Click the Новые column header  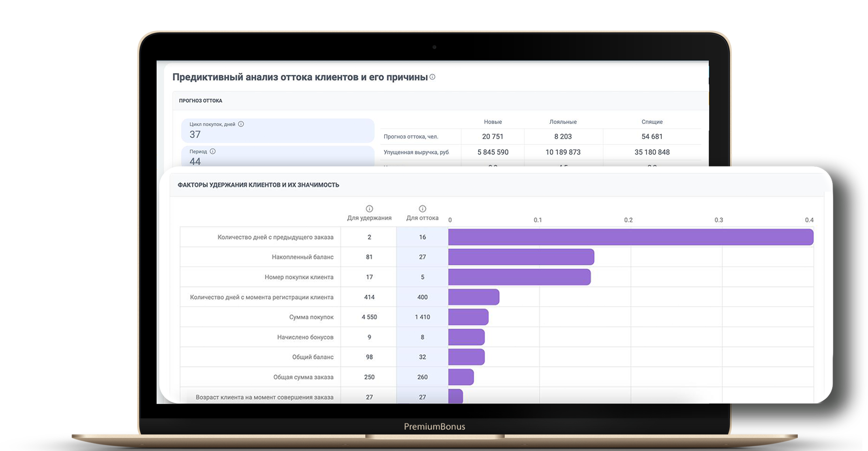pos(493,122)
